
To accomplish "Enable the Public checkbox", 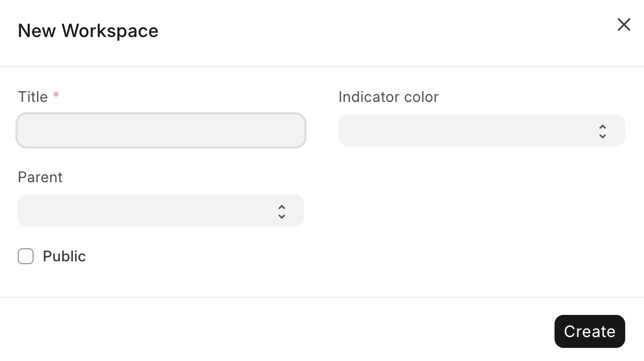I will [x=26, y=256].
